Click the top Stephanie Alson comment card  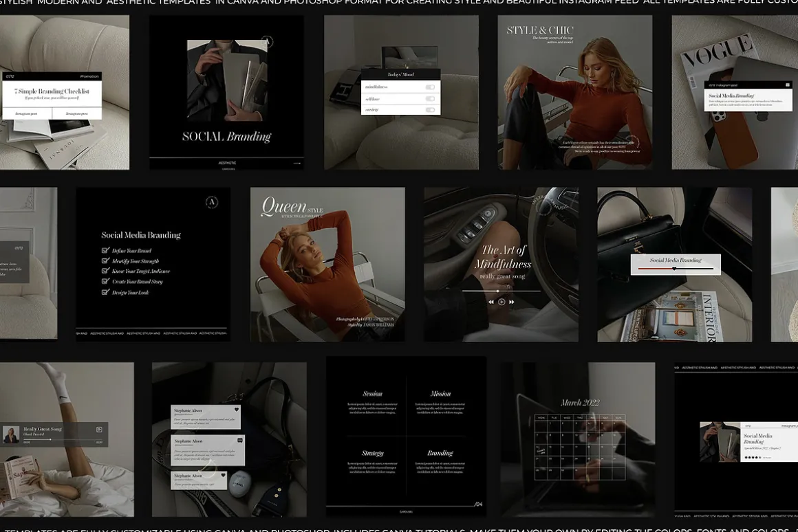[x=206, y=417]
